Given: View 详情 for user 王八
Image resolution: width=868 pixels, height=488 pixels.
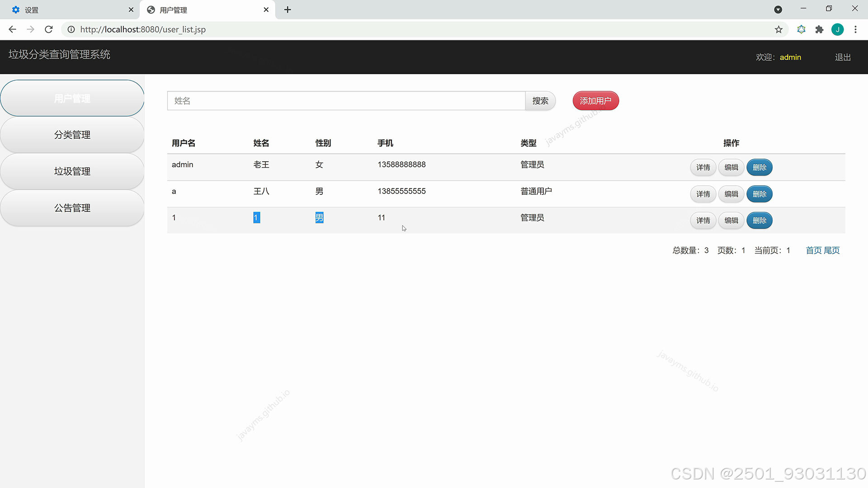Looking at the screenshot, I should (703, 194).
